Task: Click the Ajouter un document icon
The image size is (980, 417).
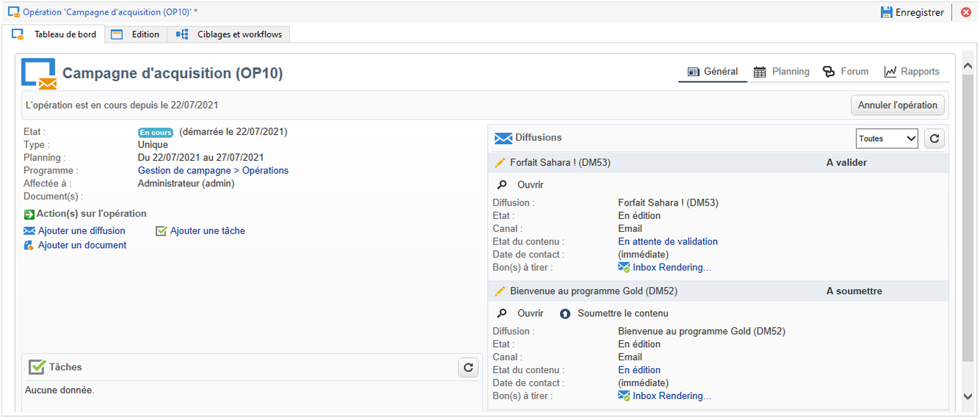Action: point(29,245)
